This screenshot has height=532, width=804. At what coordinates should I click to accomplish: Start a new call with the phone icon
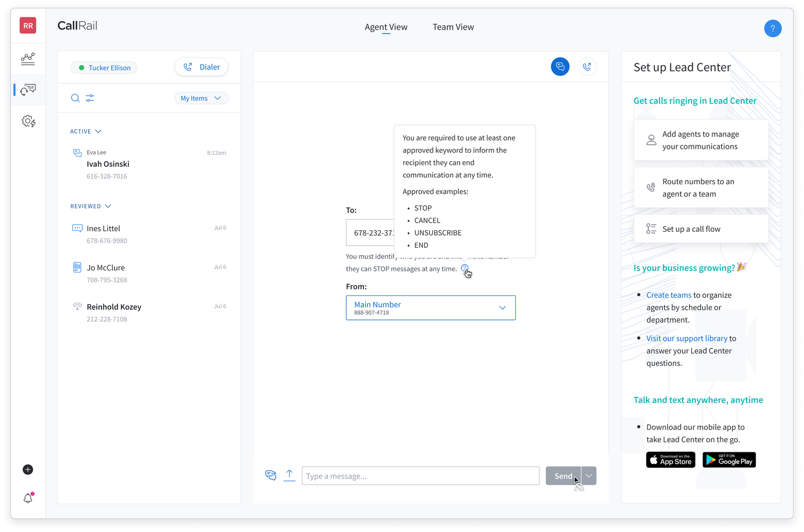point(586,66)
